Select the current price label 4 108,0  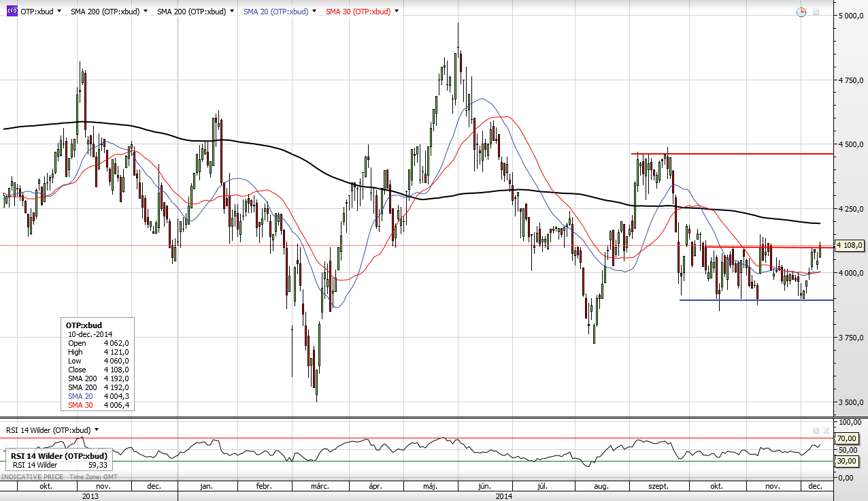pos(850,245)
